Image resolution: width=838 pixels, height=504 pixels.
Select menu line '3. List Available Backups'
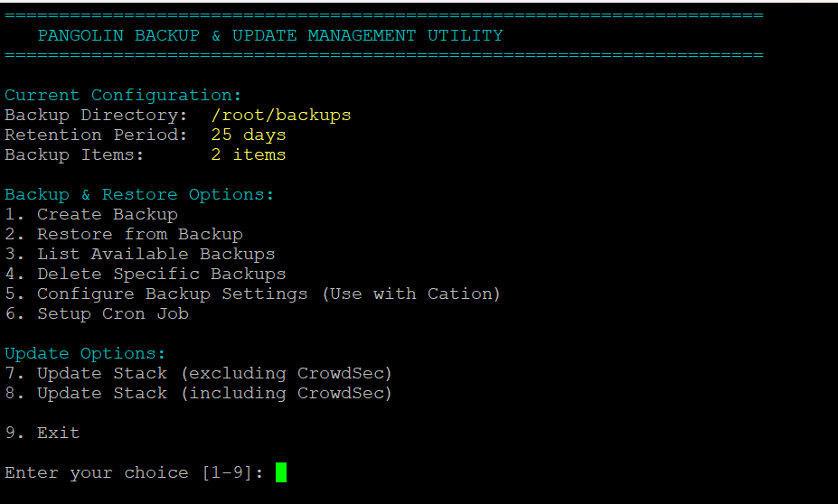(140, 254)
